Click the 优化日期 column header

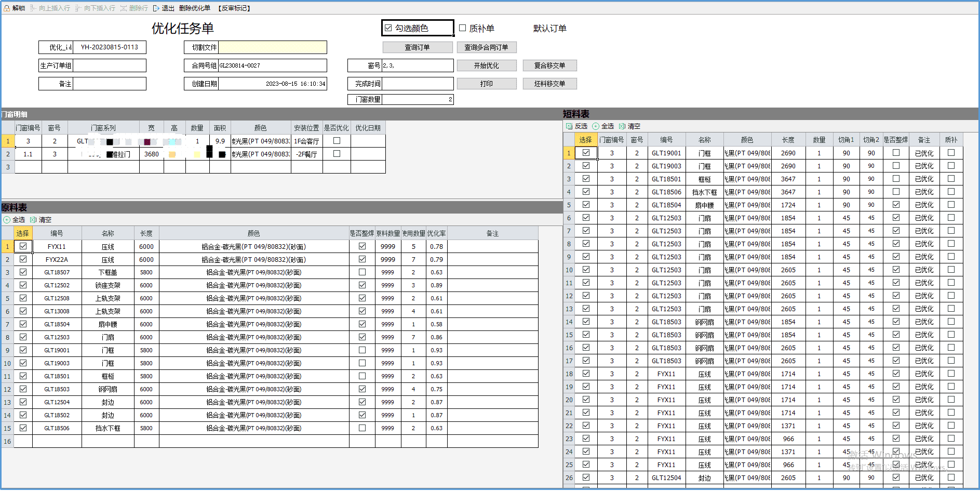[x=368, y=128]
